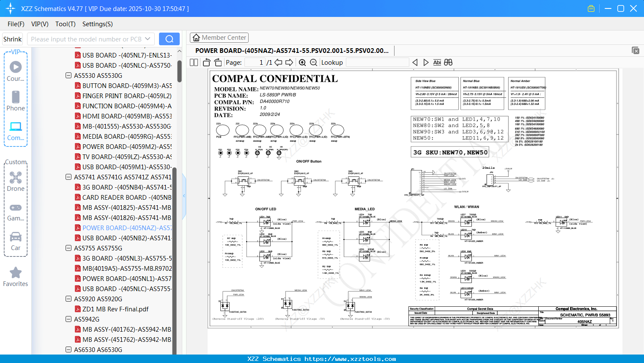This screenshot has width=644, height=363.
Task: Collapse the AS5920 AS5920G folder
Action: point(69,299)
